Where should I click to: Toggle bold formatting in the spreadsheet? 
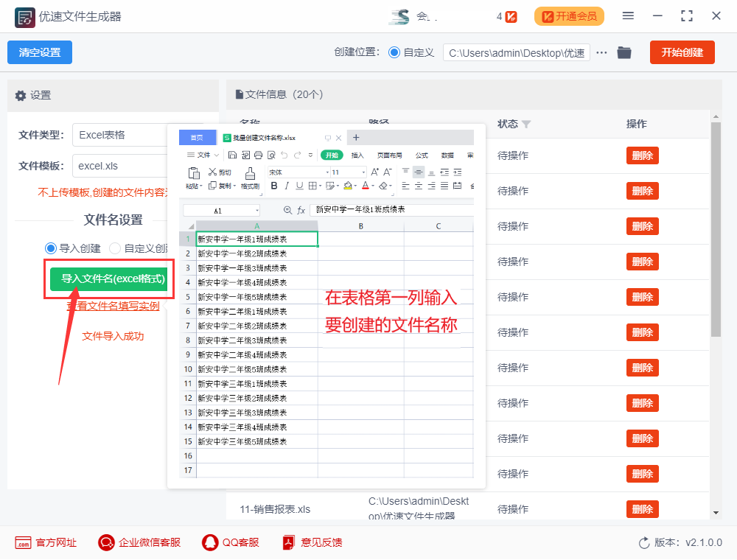point(273,186)
